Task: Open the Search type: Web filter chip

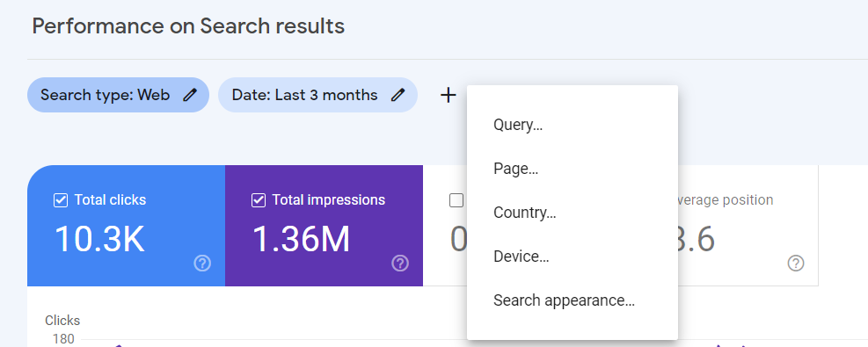Action: click(118, 95)
